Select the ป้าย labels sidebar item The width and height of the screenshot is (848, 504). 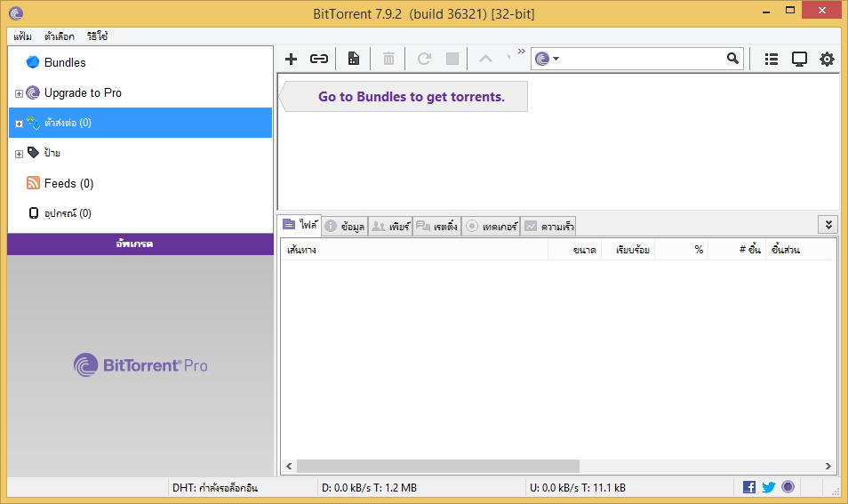[52, 153]
